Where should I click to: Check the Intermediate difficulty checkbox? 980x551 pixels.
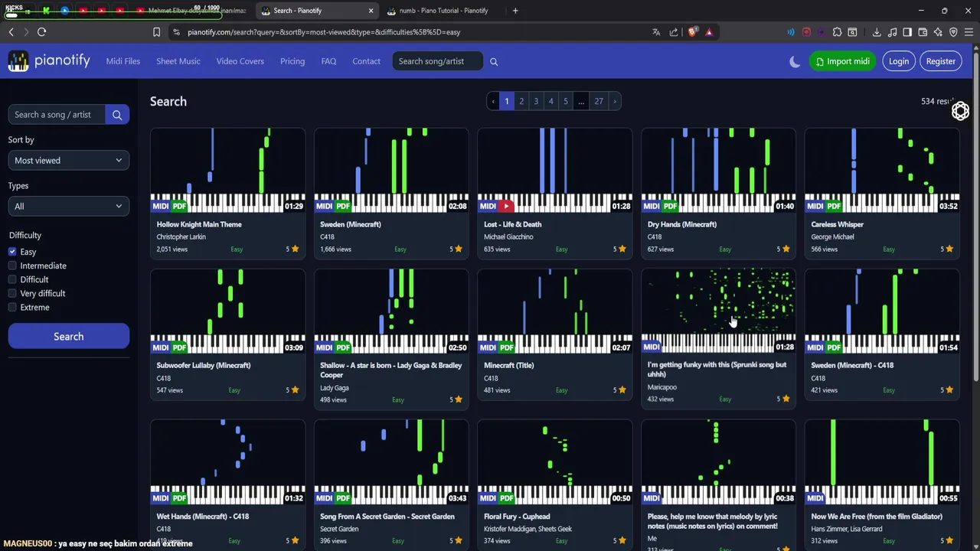coord(12,266)
